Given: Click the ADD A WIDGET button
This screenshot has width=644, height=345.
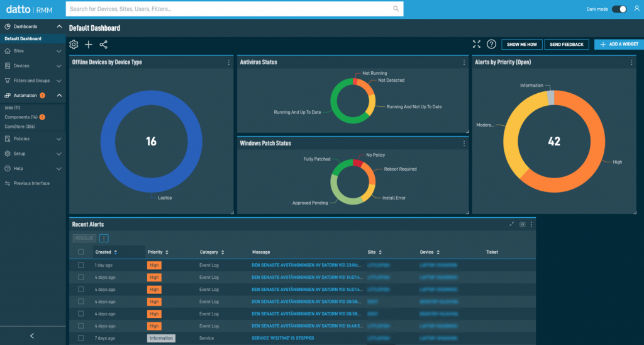Looking at the screenshot, I should pos(619,44).
